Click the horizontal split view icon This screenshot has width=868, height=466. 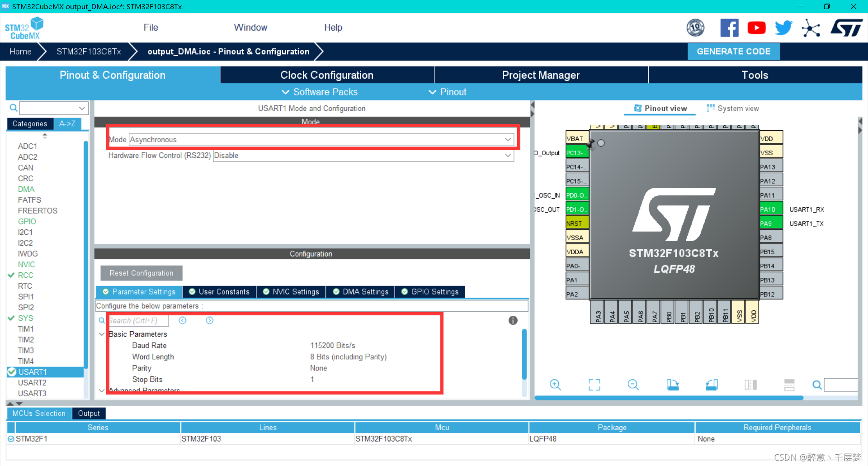[789, 385]
